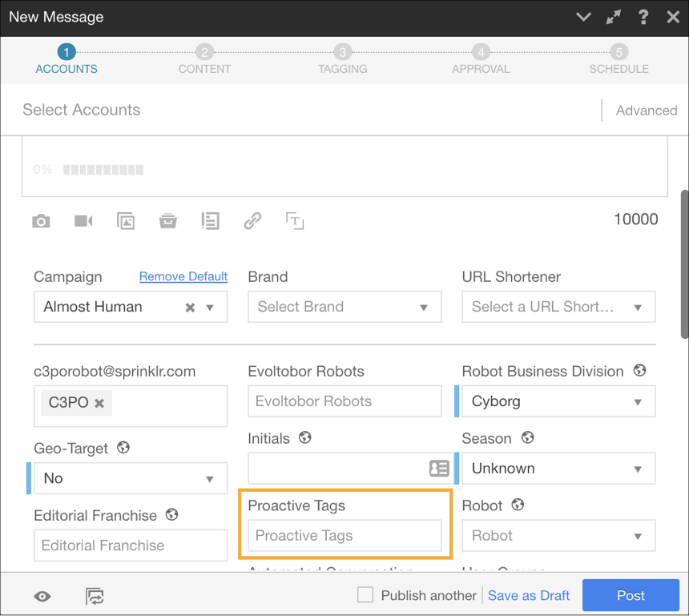Go to step 4 Approval

pos(481,59)
